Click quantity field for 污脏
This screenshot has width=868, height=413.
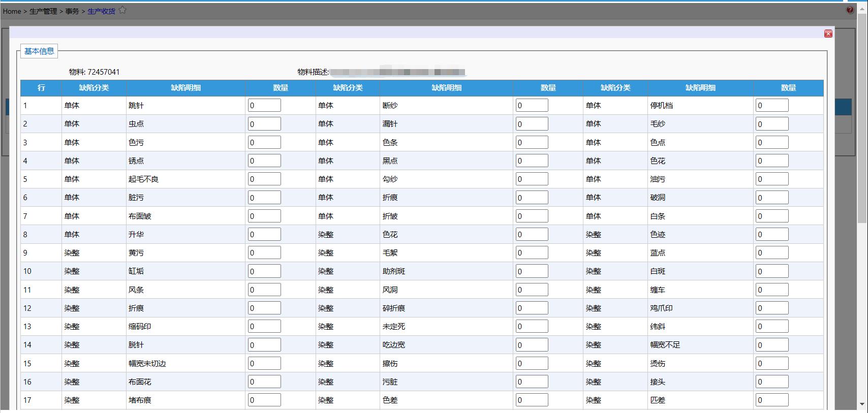pos(532,382)
